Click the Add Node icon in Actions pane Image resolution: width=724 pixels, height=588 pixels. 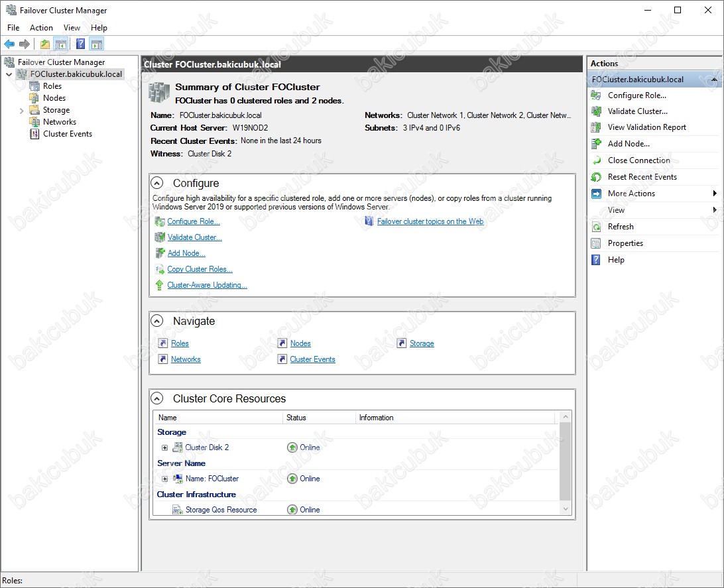pyautogui.click(x=597, y=144)
